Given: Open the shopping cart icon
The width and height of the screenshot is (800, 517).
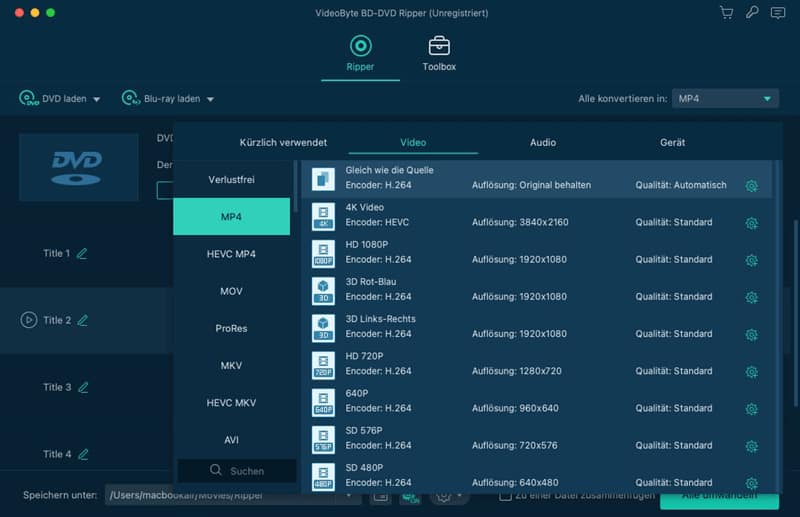Looking at the screenshot, I should point(727,13).
